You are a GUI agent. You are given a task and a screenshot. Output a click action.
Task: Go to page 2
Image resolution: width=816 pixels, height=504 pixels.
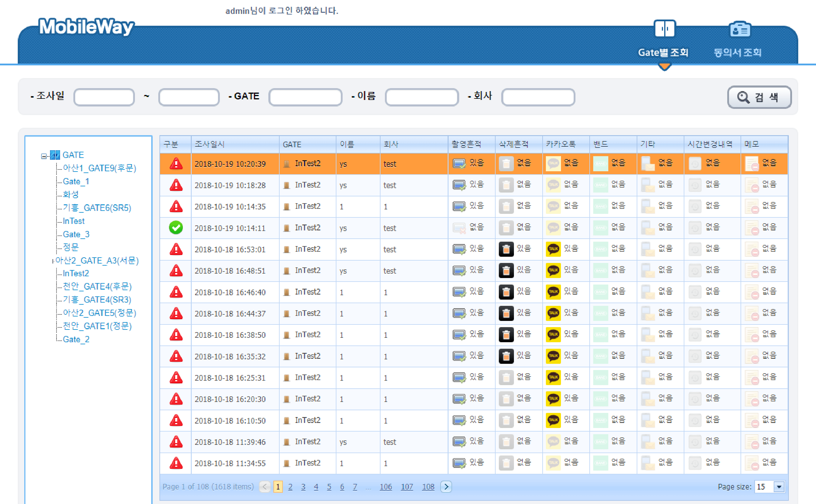coord(290,487)
